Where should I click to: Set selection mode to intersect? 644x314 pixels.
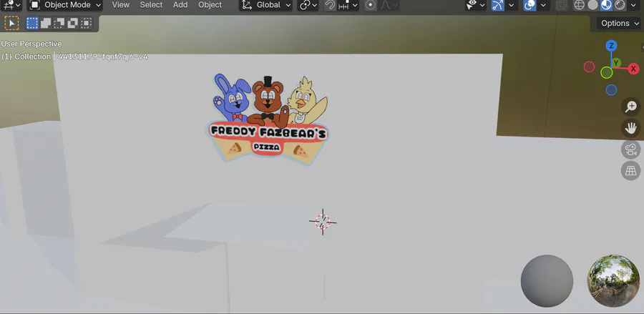87,24
